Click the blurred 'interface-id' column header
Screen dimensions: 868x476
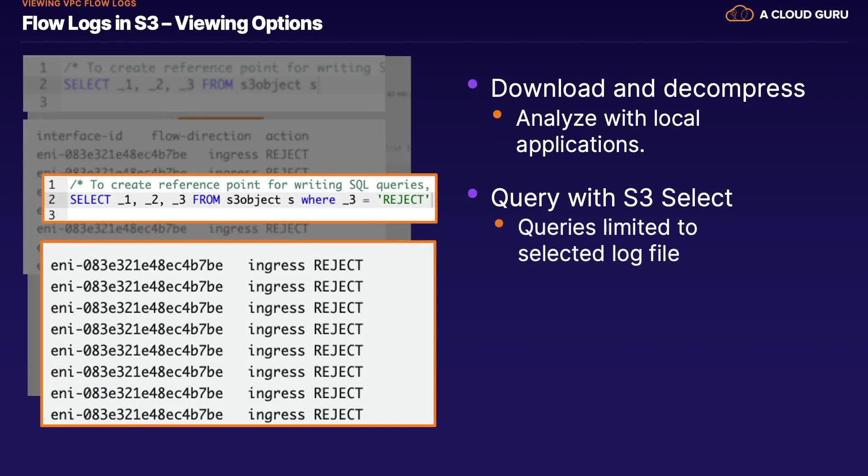[80, 136]
